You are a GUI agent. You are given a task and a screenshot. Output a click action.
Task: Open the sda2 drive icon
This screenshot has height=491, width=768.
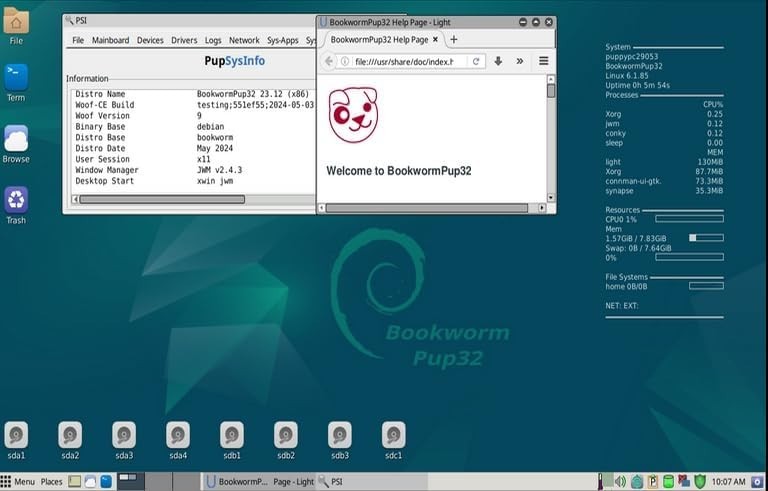pyautogui.click(x=70, y=435)
